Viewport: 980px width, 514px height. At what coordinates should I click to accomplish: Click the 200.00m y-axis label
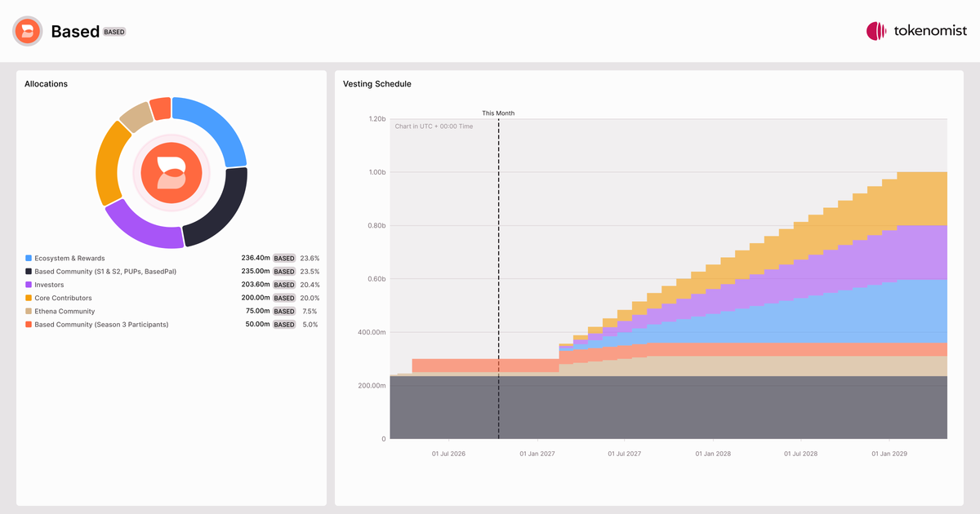pyautogui.click(x=372, y=386)
